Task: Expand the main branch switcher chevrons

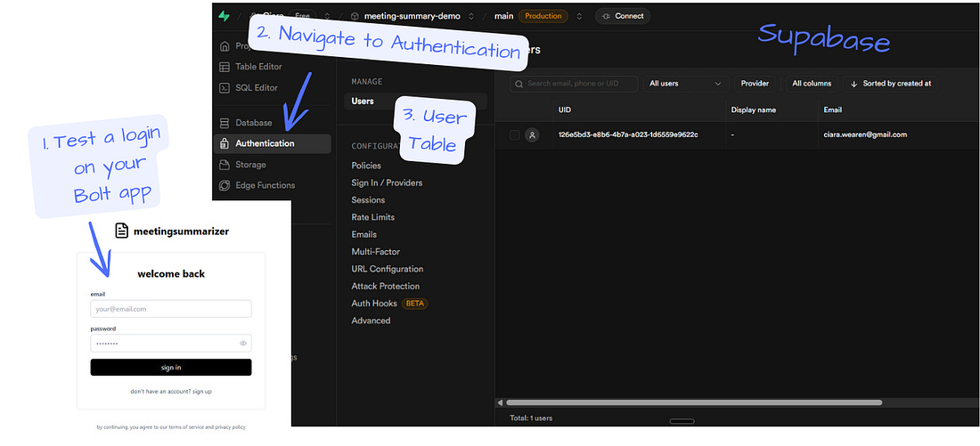Action: (579, 16)
